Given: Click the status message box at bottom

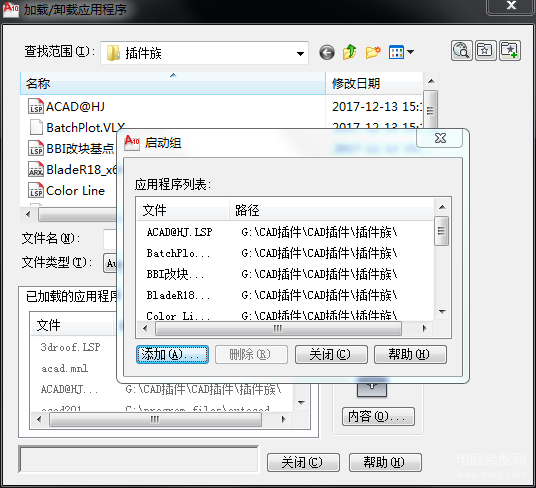Looking at the screenshot, I should tap(139, 459).
